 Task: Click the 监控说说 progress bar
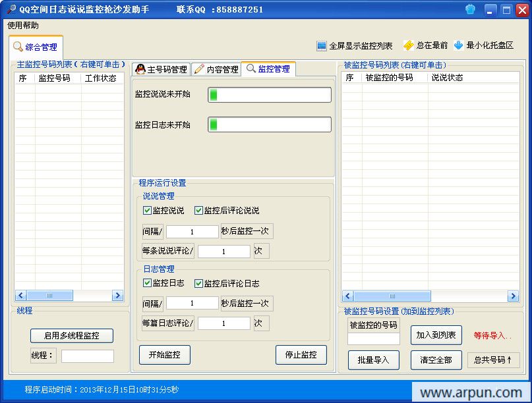tap(270, 95)
